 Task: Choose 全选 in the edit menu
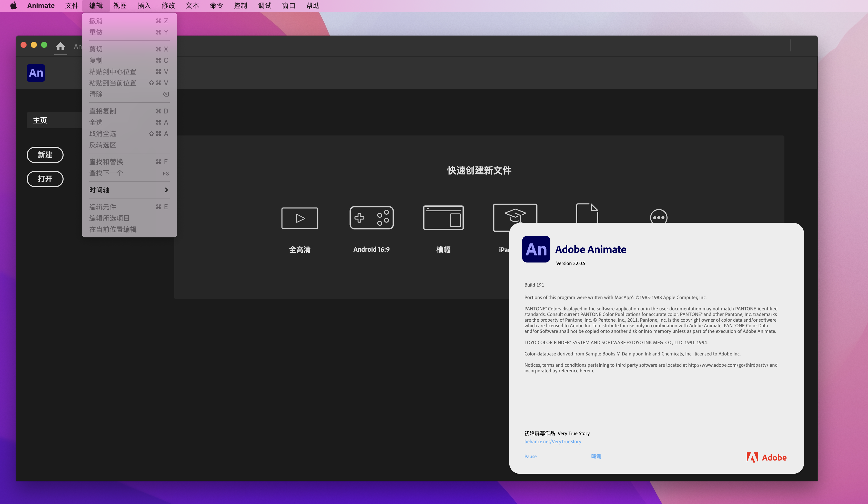coord(129,122)
